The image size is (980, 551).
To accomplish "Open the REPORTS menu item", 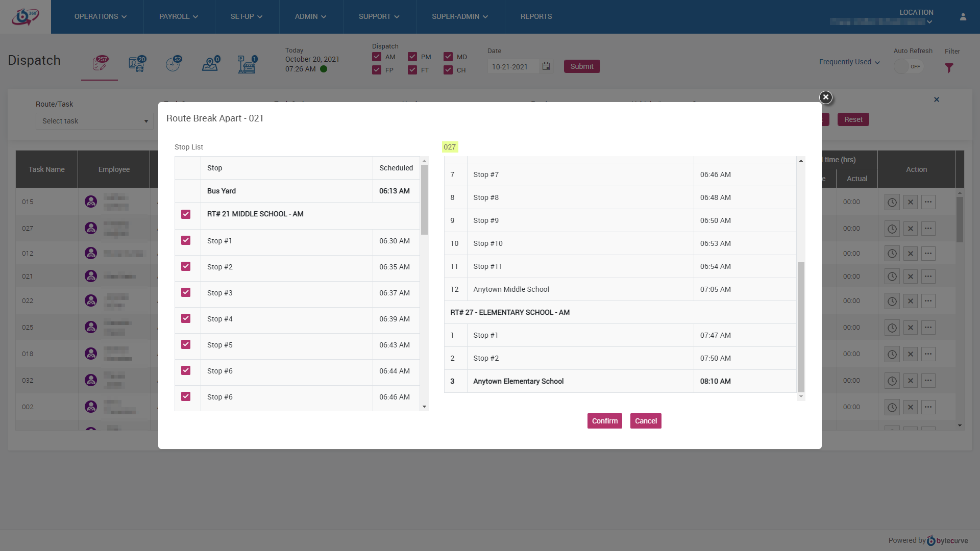I will (536, 17).
